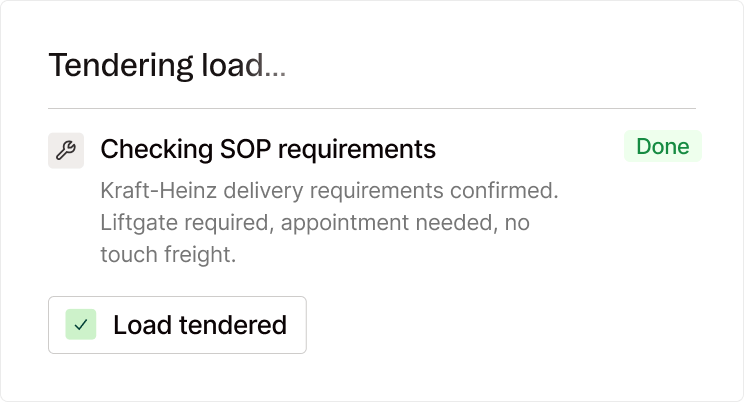Click the word tendered in the button label
Image resolution: width=744 pixels, height=402 pixels.
click(233, 325)
